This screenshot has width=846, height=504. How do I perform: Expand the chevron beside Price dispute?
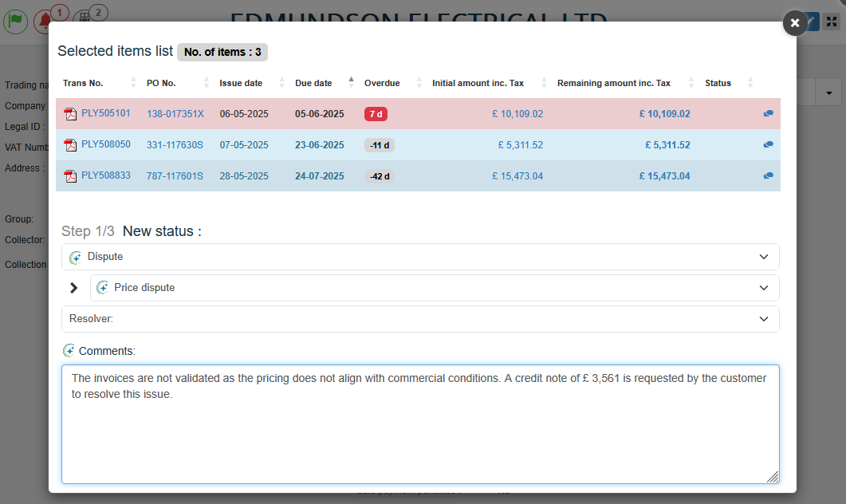[x=74, y=288]
